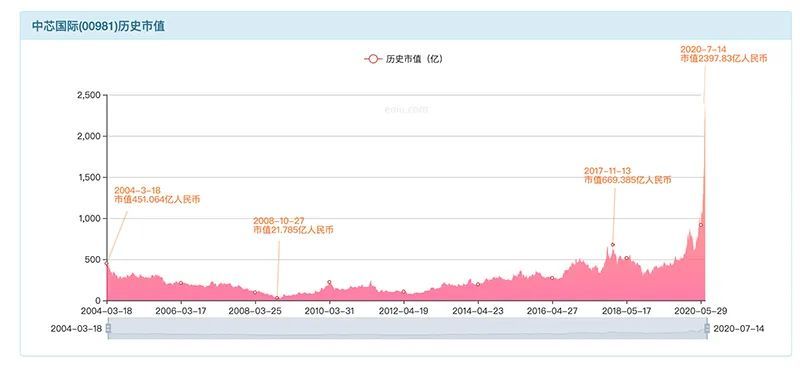Click the data point near 2014-04-23
Screen dimensions: 800x368
coord(478,284)
